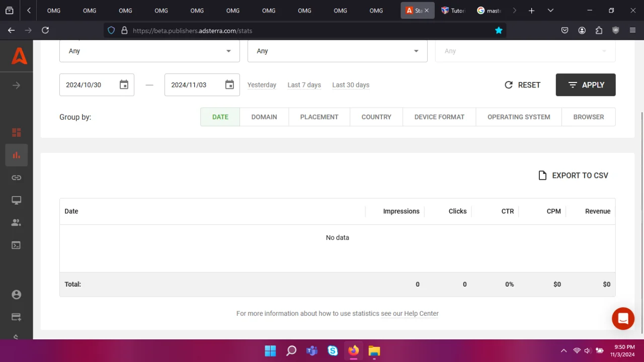Open the people group icon in sidebar
The image size is (644, 362).
pyautogui.click(x=17, y=222)
